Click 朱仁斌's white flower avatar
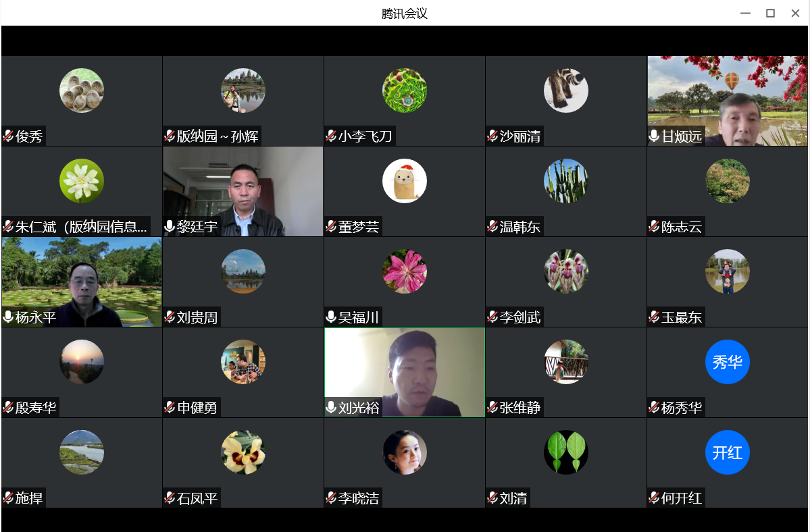The height and width of the screenshot is (532, 810). (x=82, y=181)
